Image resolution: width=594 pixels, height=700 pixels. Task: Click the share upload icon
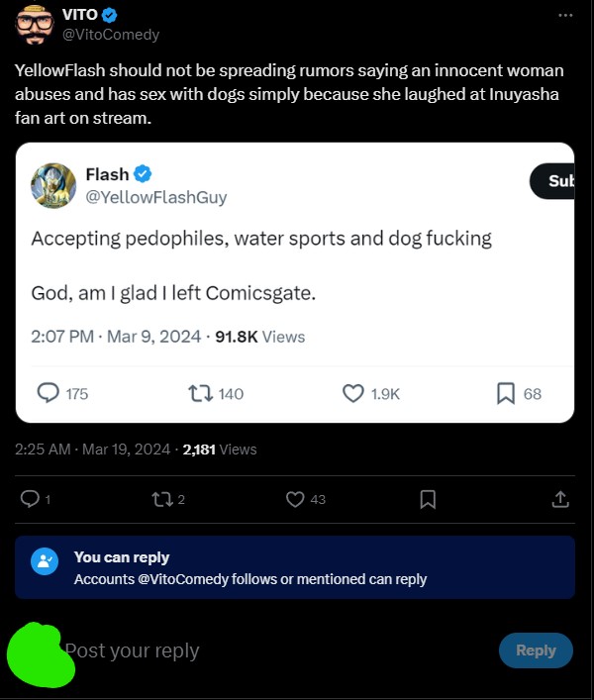click(x=560, y=499)
